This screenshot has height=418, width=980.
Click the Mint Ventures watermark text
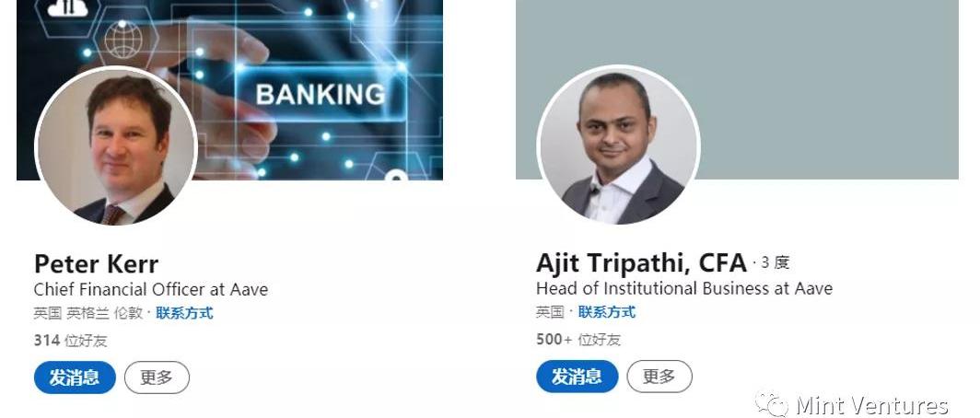872,405
